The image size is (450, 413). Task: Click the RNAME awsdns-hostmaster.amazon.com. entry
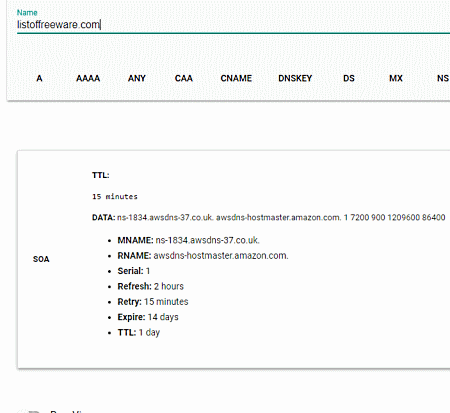203,255
